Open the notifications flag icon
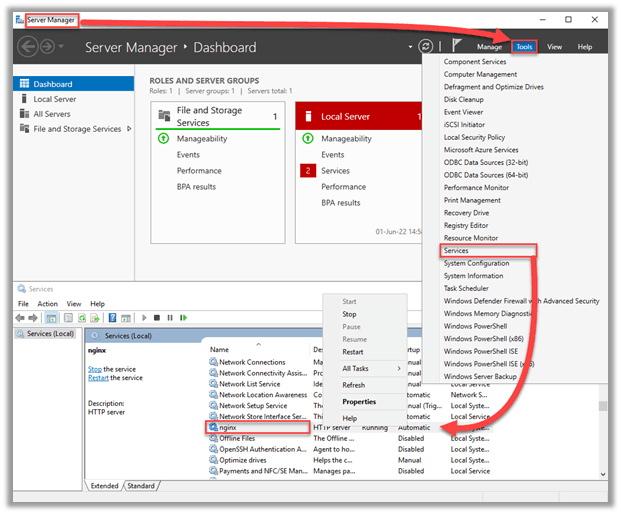The width and height of the screenshot is (621, 514). click(457, 46)
